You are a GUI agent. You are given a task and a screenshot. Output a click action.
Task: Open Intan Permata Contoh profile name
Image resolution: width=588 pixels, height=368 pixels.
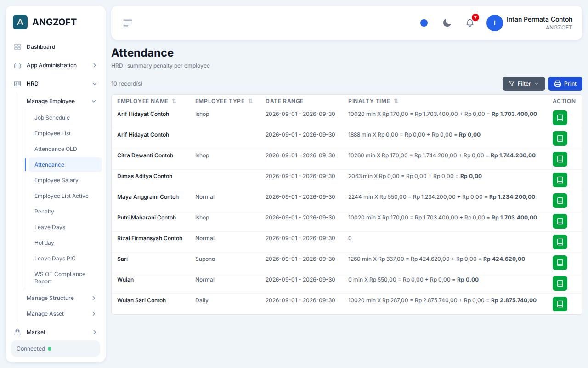[539, 19]
